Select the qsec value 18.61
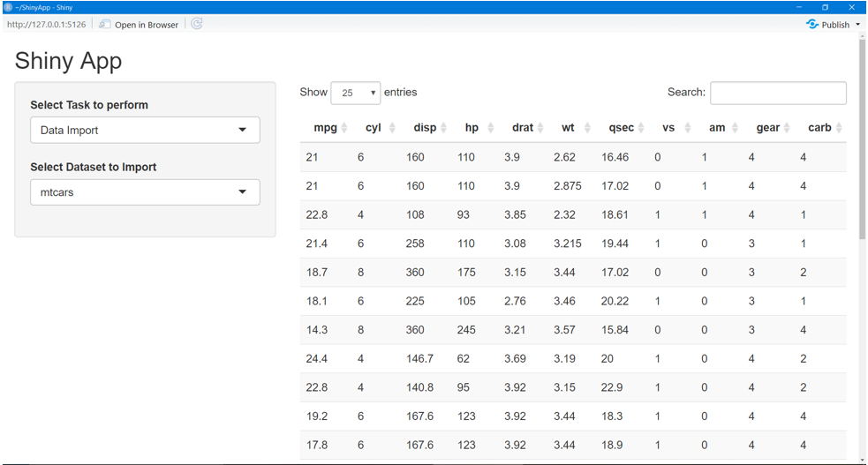Screen dimensions: 868x465 click(x=615, y=215)
